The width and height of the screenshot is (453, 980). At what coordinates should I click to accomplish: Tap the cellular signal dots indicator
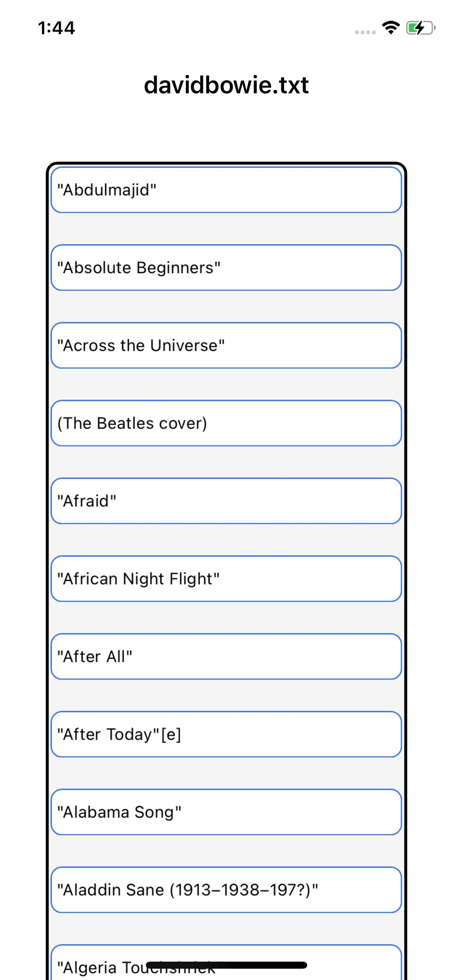tap(365, 32)
